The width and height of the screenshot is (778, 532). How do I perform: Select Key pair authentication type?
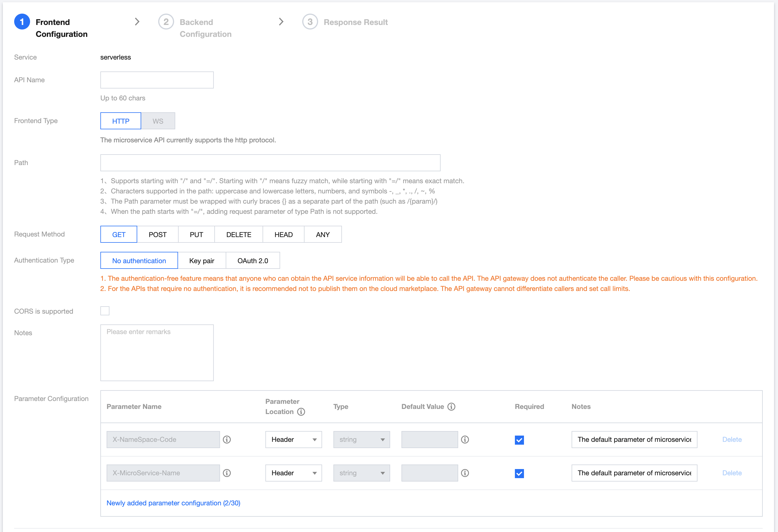(202, 261)
